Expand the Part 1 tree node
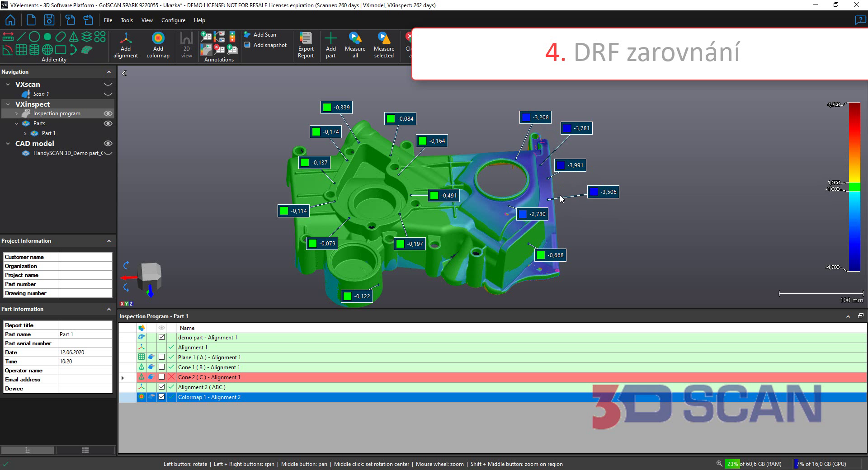Viewport: 868px width, 470px height. coord(25,133)
